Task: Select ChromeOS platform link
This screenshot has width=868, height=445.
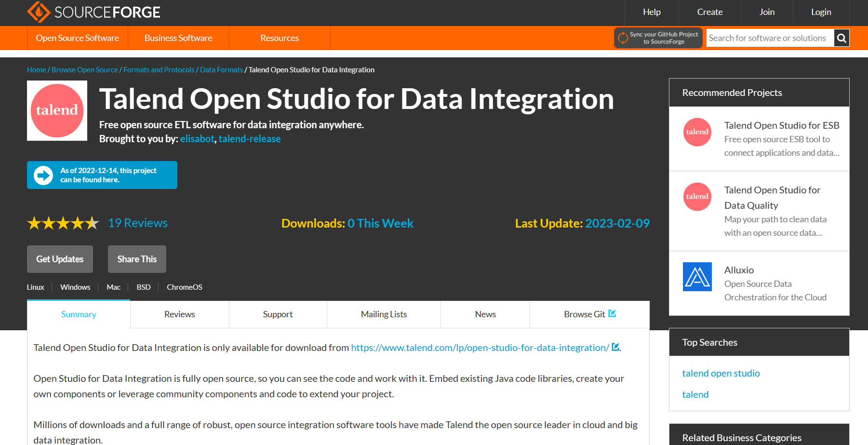Action: (x=185, y=287)
